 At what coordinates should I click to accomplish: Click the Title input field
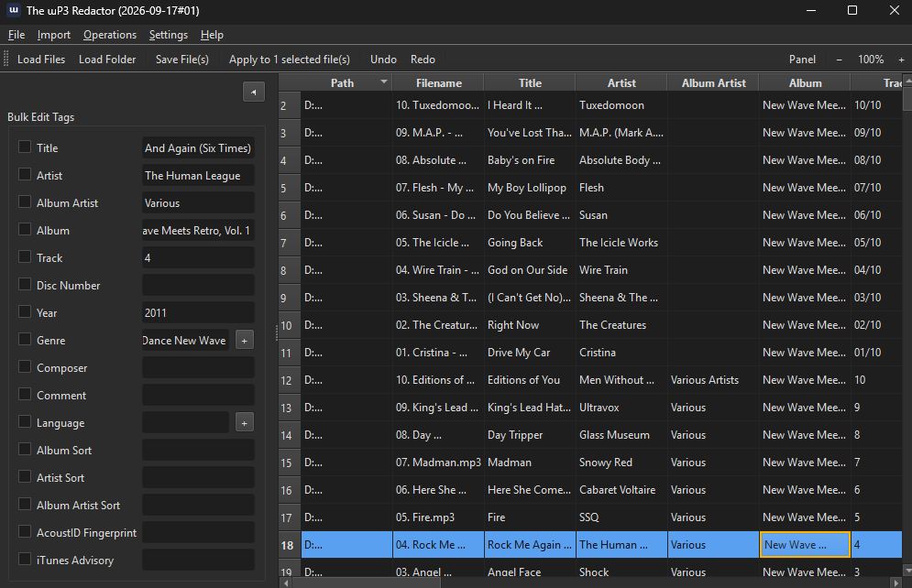tap(198, 148)
